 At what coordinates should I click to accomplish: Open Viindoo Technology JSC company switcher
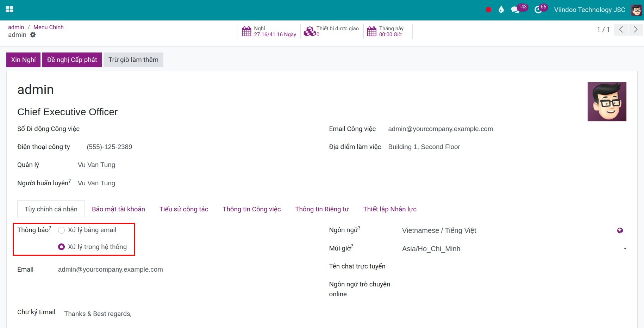point(589,10)
